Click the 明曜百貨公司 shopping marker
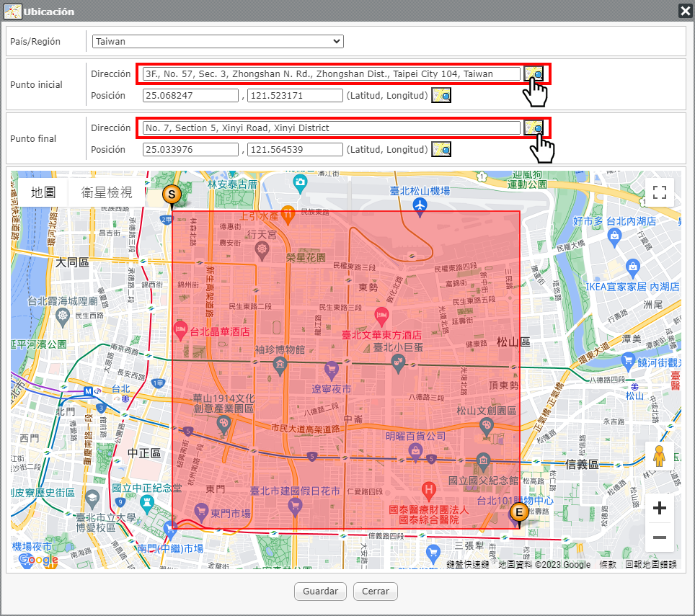This screenshot has width=695, height=616. (415, 452)
